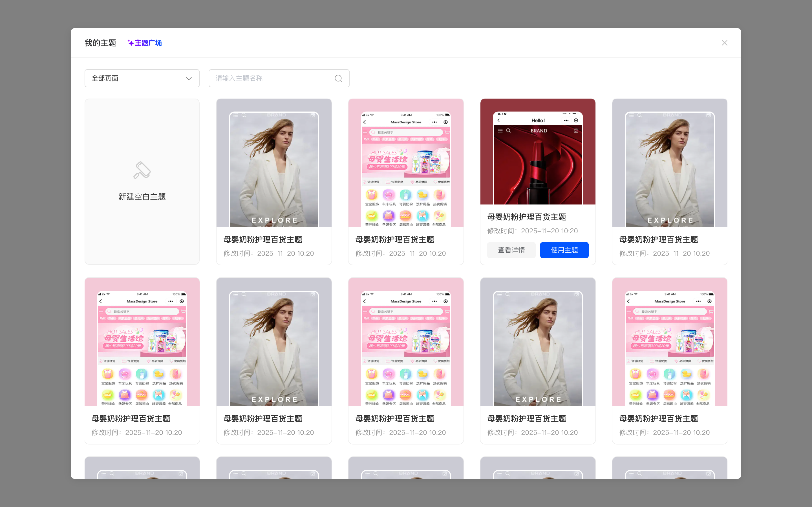This screenshot has width=812, height=507.
Task: Click the target icon in lipstick preview header
Action: 576,120
